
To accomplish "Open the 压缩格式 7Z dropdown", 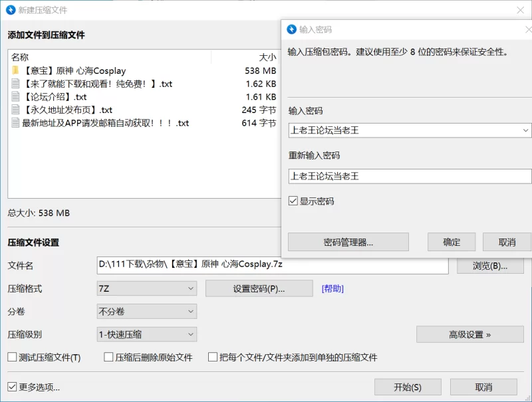I will 146,288.
